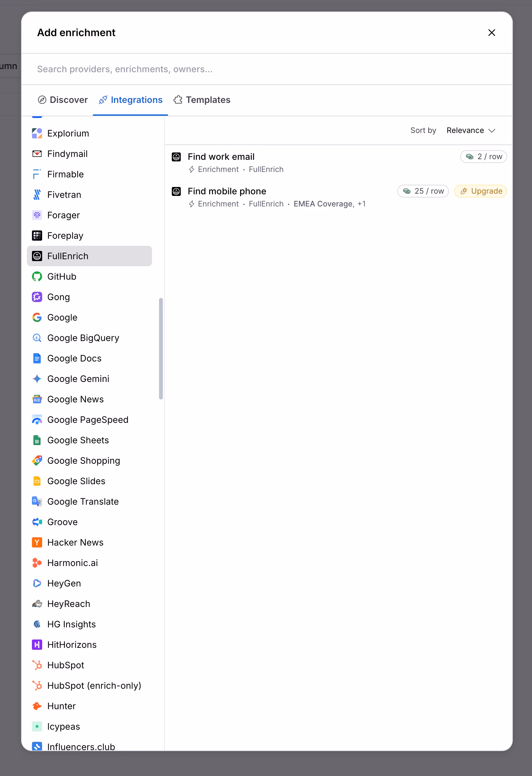Select the Find work email enrichment
Viewport: 532px width, 776px height.
click(x=338, y=163)
